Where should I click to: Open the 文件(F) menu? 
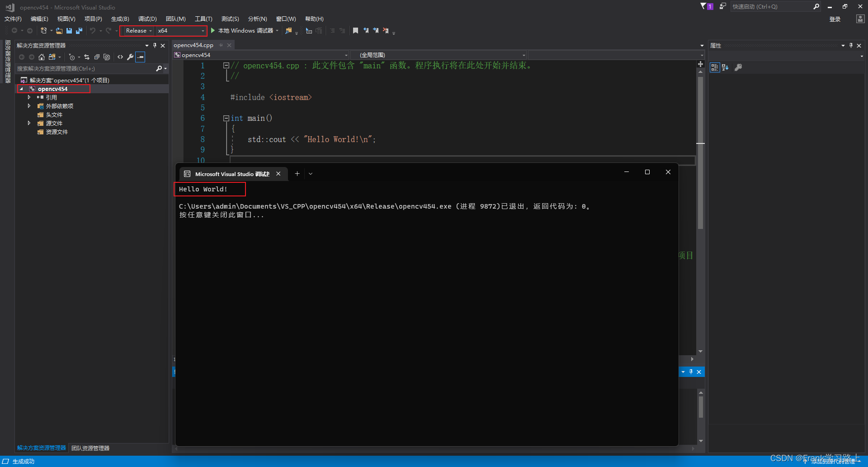(13, 19)
